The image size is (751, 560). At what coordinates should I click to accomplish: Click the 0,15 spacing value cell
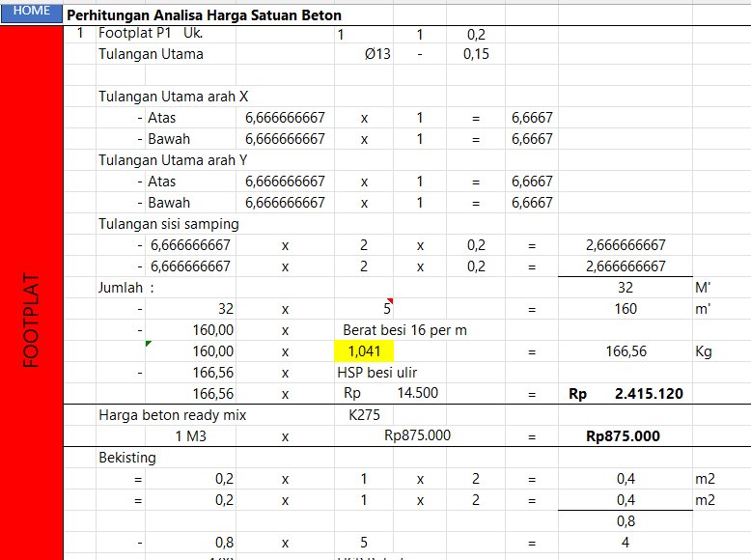(476, 54)
